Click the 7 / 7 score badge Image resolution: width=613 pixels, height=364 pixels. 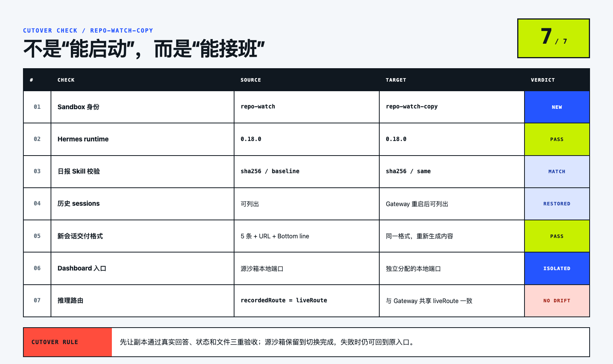click(553, 38)
